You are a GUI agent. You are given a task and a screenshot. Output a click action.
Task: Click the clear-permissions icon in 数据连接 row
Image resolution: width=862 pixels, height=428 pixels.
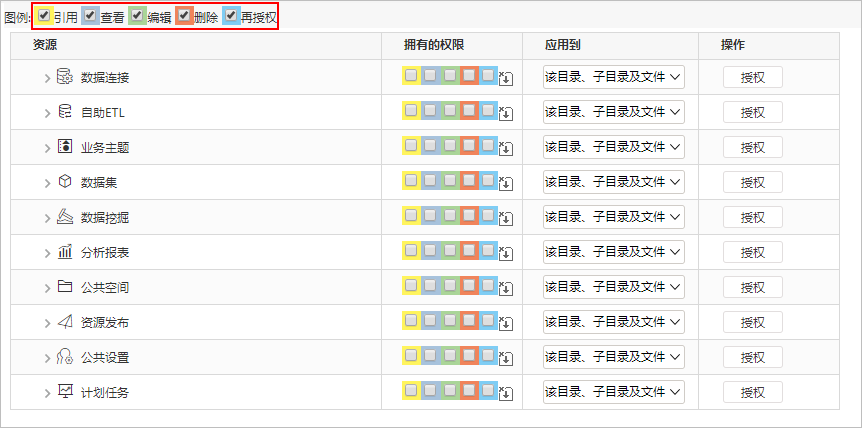click(506, 79)
